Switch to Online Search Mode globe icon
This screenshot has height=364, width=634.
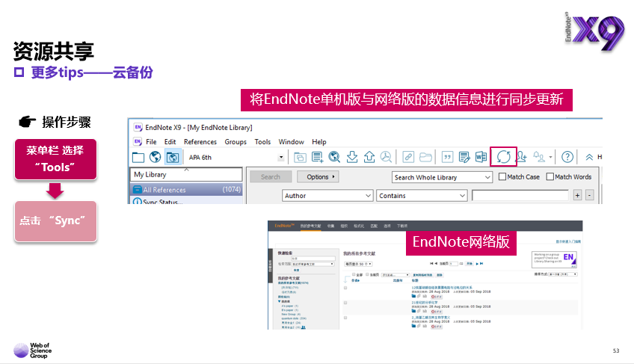point(156,157)
